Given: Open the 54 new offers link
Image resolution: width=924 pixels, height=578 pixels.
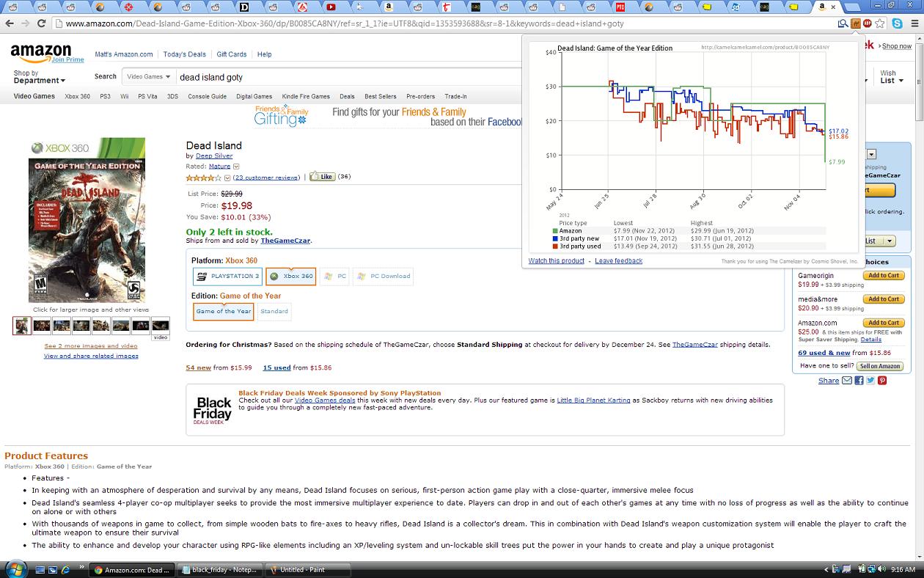Looking at the screenshot, I should [199, 367].
